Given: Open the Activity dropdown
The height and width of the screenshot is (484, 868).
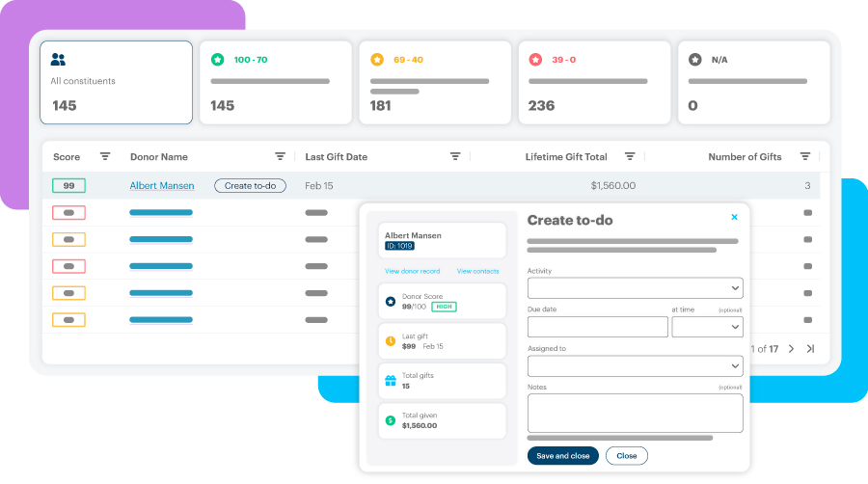Looking at the screenshot, I should (635, 287).
